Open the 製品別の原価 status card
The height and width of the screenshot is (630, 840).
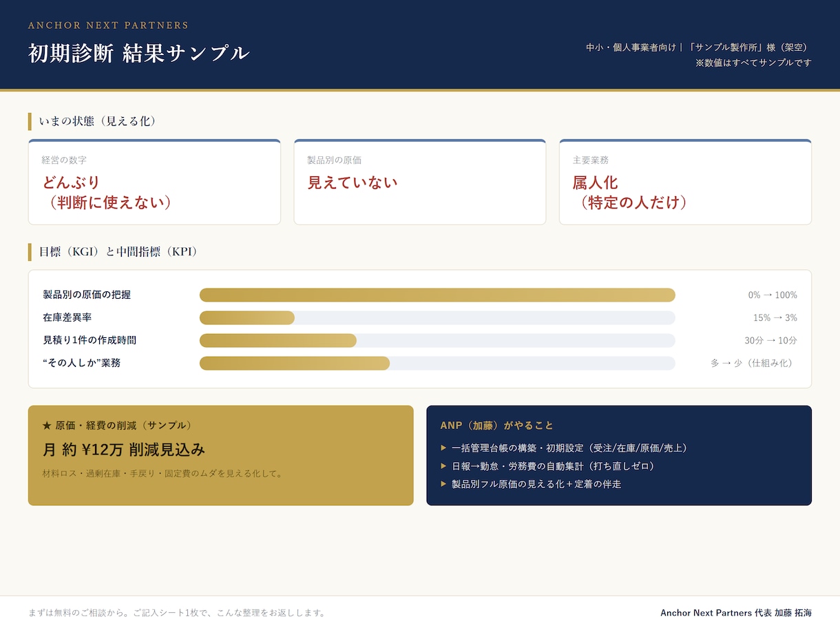click(420, 182)
